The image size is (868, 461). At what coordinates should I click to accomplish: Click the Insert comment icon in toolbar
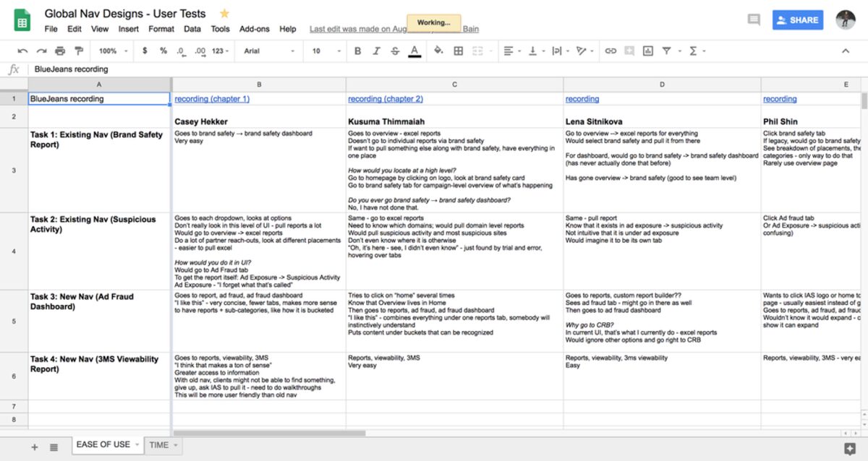(x=629, y=51)
